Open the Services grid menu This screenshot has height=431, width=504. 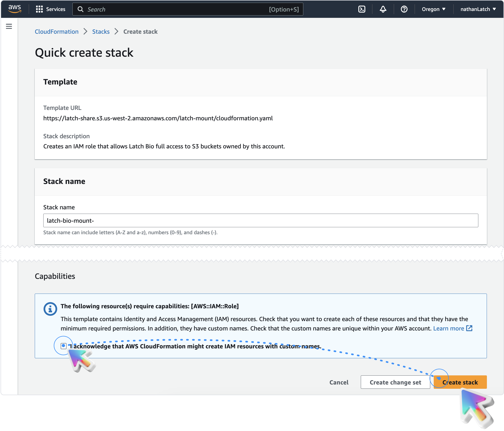point(51,9)
